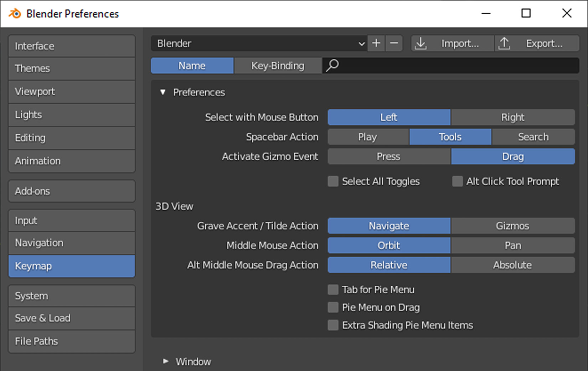The height and width of the screenshot is (371, 588).
Task: Choose Navigate for Grave Accent action
Action: point(389,226)
